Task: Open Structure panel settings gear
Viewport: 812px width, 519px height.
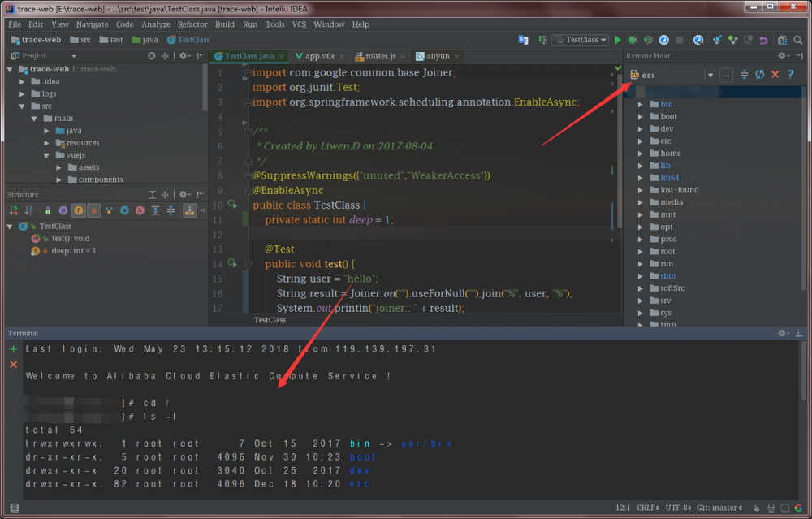Action: [x=183, y=194]
